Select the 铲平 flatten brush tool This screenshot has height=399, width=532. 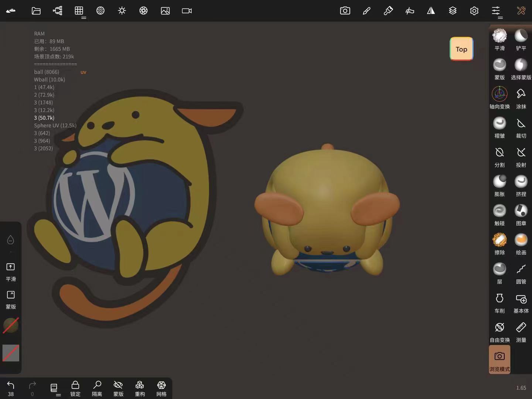[521, 40]
